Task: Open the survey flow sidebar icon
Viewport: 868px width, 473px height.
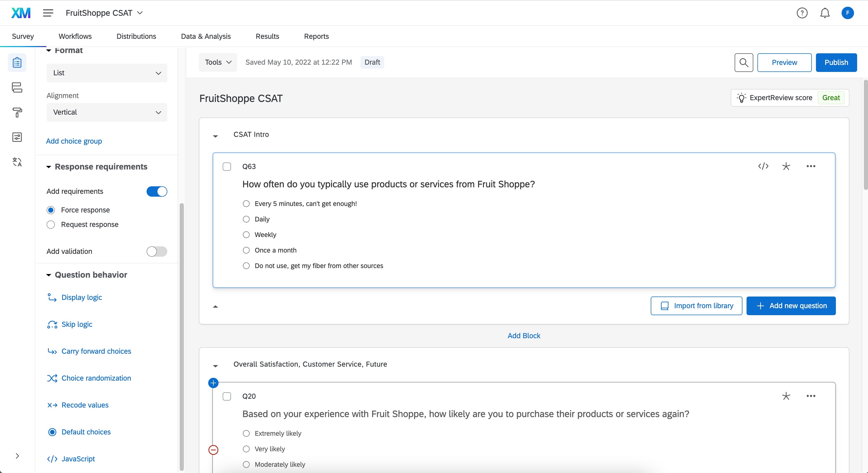Action: click(x=17, y=87)
